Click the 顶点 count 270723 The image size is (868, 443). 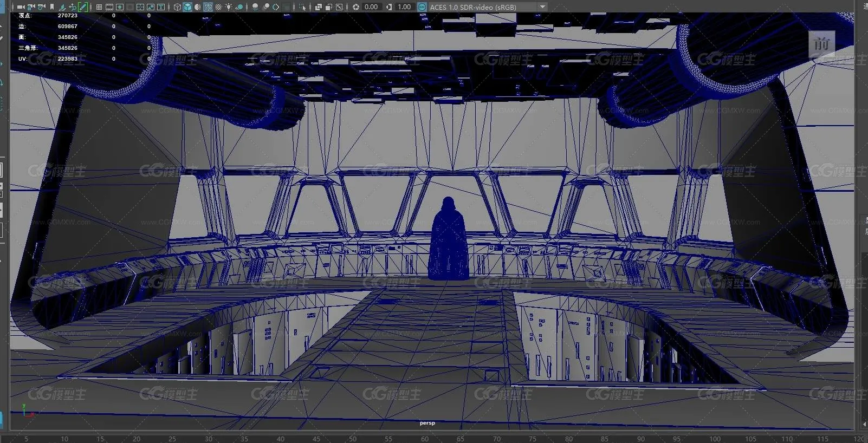68,16
